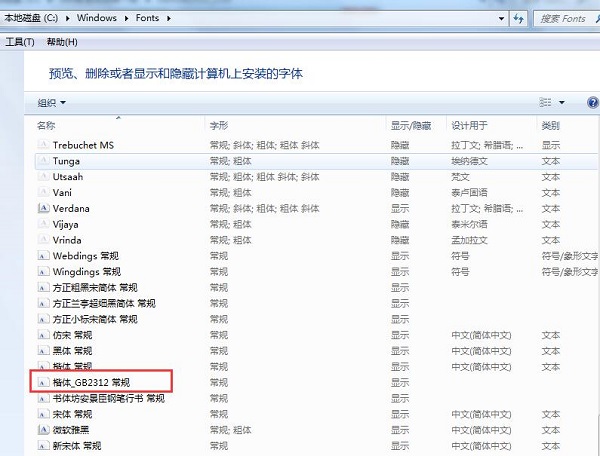Select the Trebuchet MS font name
This screenshot has width=600, height=456.
click(83, 145)
